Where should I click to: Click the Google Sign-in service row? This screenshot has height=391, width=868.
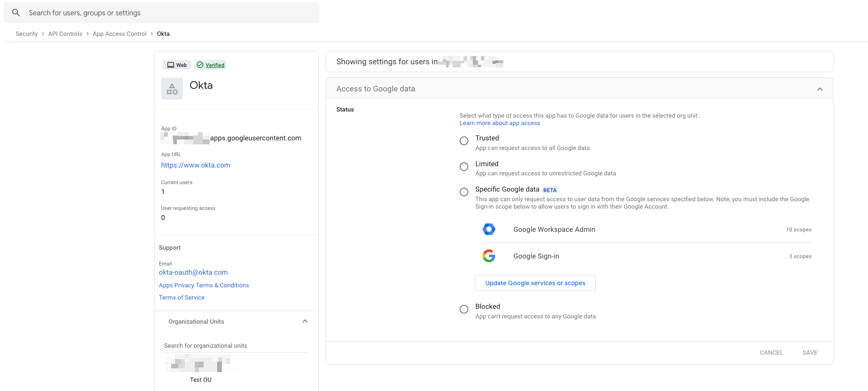pos(647,256)
